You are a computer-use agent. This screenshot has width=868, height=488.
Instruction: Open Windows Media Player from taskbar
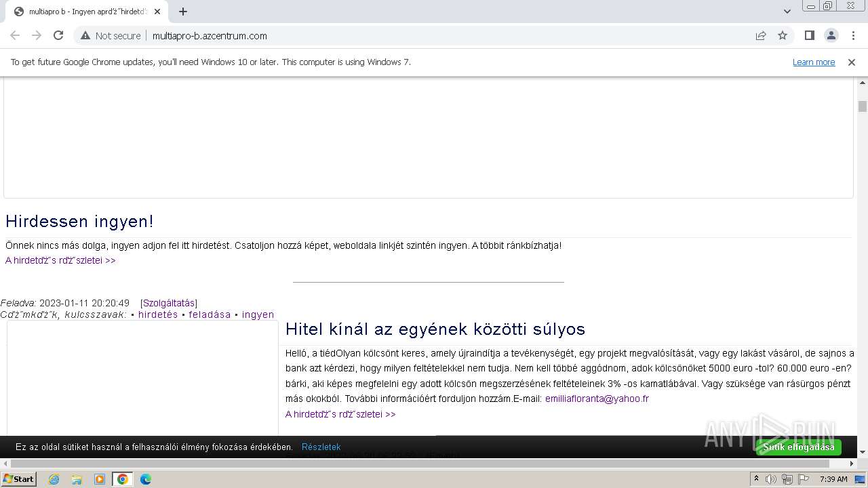pos(100,479)
